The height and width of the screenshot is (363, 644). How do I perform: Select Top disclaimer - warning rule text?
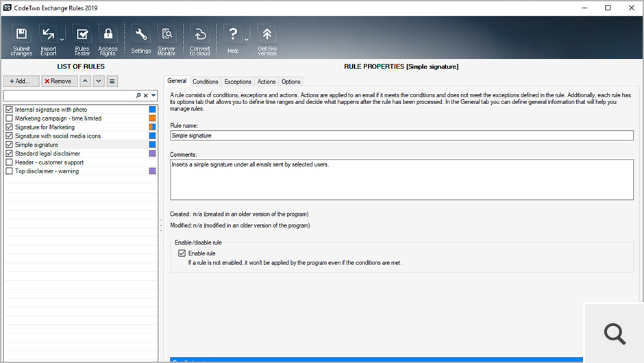[47, 171]
